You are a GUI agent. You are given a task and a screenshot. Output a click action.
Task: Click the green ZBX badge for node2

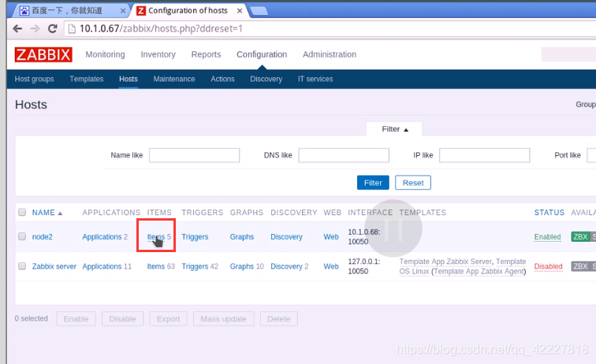coord(580,236)
